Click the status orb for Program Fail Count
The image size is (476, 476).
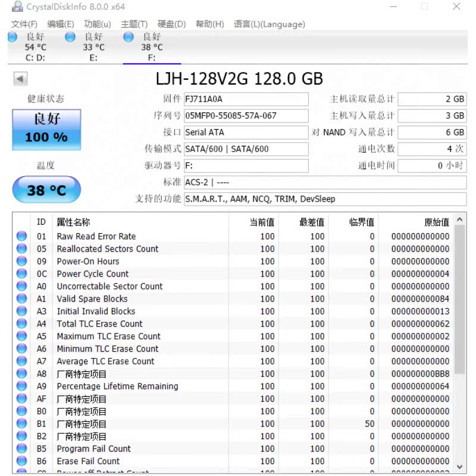21,449
